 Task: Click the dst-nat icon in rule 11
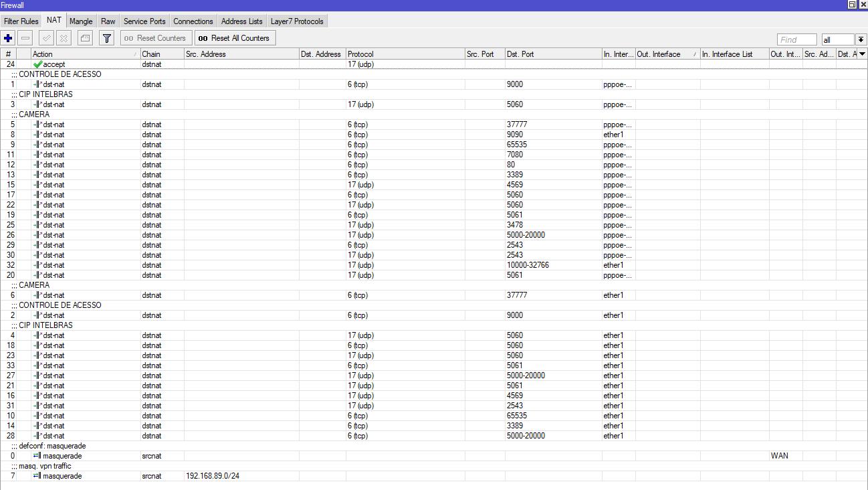(37, 155)
